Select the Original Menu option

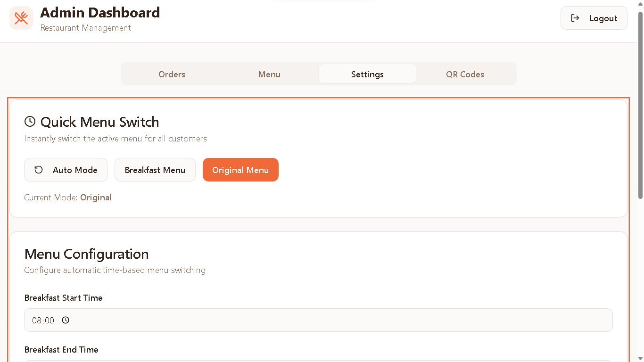click(240, 169)
